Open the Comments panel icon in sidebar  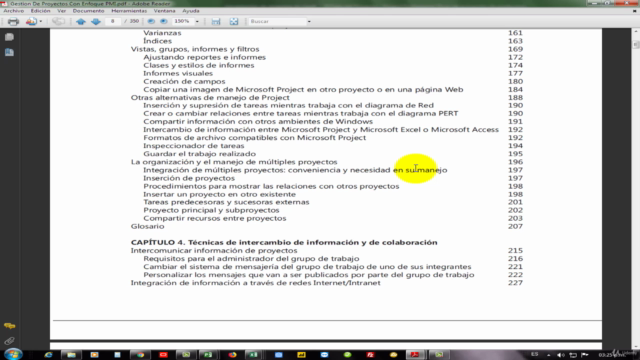pyautogui.click(x=9, y=326)
